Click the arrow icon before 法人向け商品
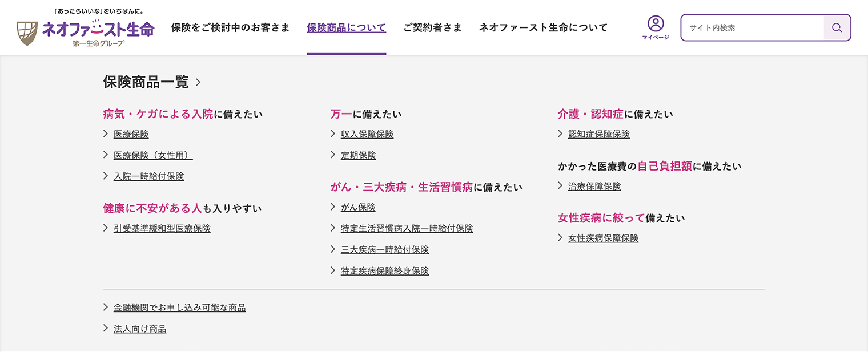 (x=106, y=329)
